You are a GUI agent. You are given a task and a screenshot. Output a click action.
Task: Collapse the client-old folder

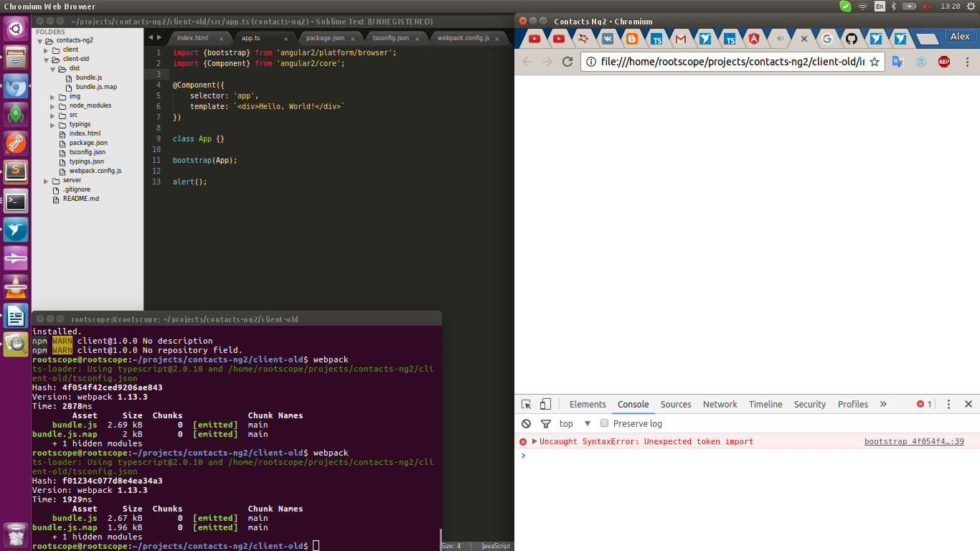47,60
